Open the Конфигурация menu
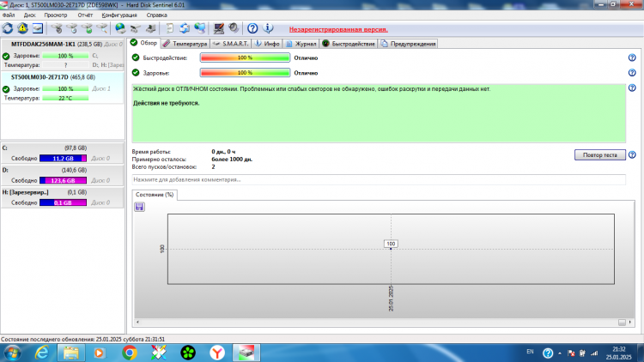 pos(119,15)
